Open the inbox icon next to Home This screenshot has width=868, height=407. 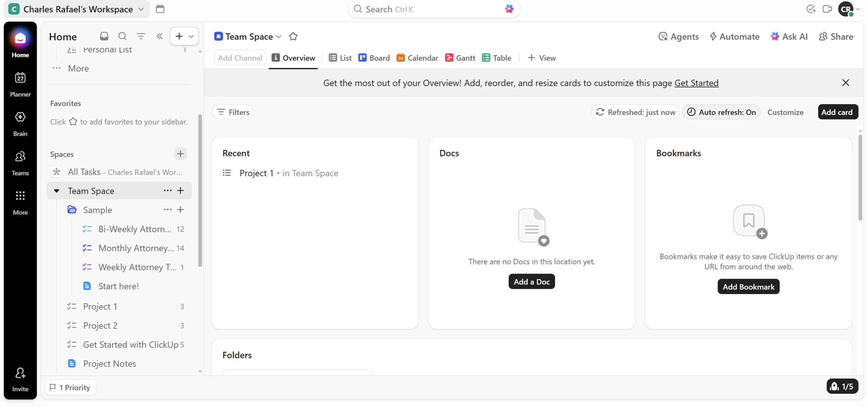click(x=104, y=36)
